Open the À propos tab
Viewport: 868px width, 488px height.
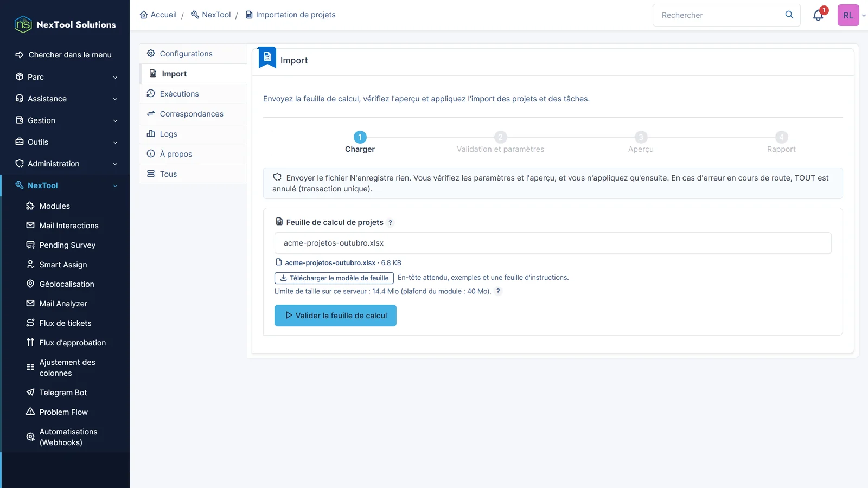click(193, 154)
